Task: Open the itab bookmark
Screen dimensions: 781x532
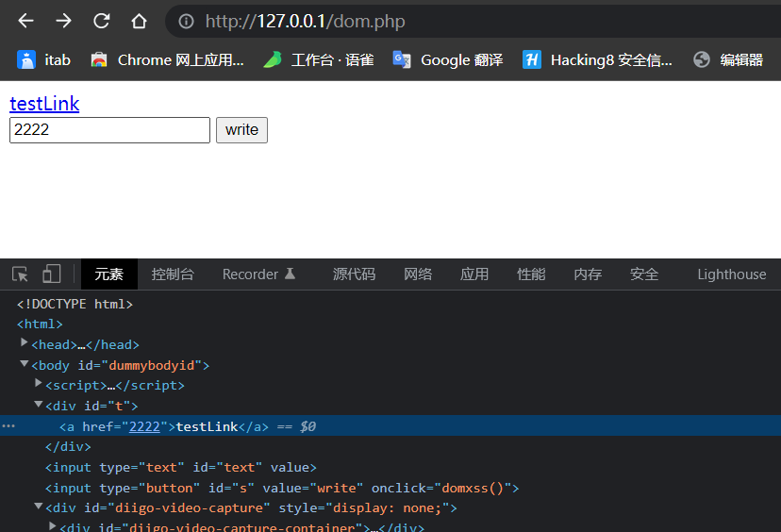Action: pos(43,59)
